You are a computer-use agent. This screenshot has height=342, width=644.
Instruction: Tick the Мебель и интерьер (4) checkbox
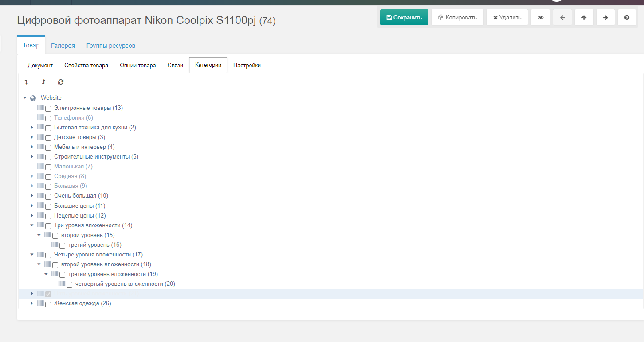point(48,148)
